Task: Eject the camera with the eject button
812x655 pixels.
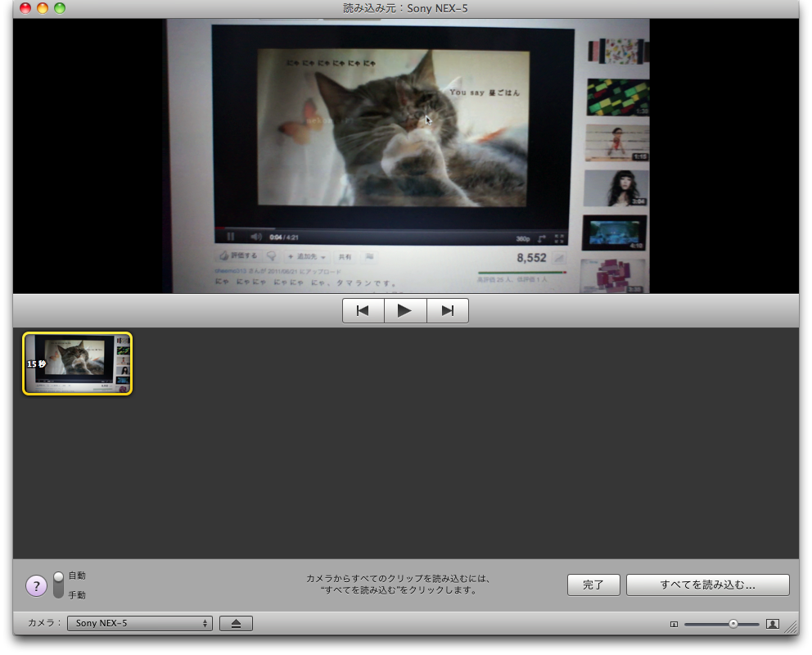Action: [236, 623]
